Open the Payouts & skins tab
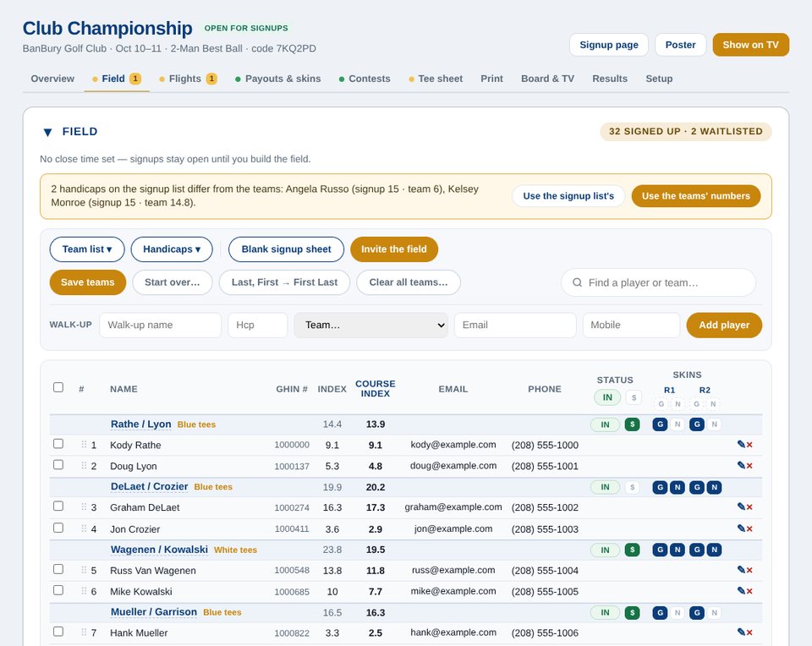812x646 pixels. 278,79
